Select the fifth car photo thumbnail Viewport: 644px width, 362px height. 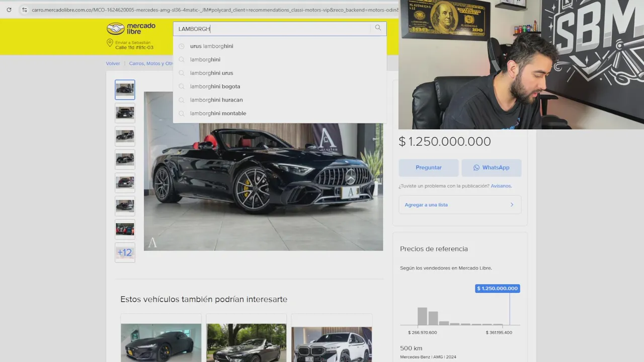coord(125,183)
